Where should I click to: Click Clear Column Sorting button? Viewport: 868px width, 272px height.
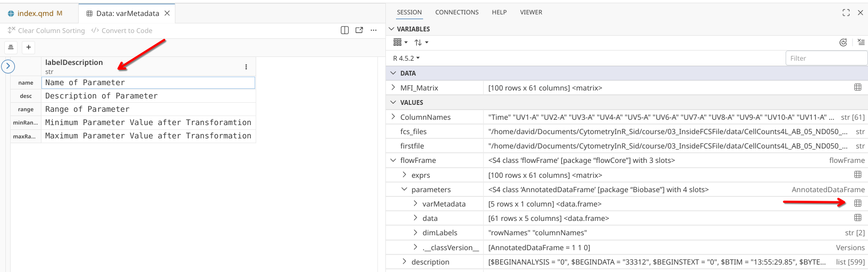click(x=46, y=30)
